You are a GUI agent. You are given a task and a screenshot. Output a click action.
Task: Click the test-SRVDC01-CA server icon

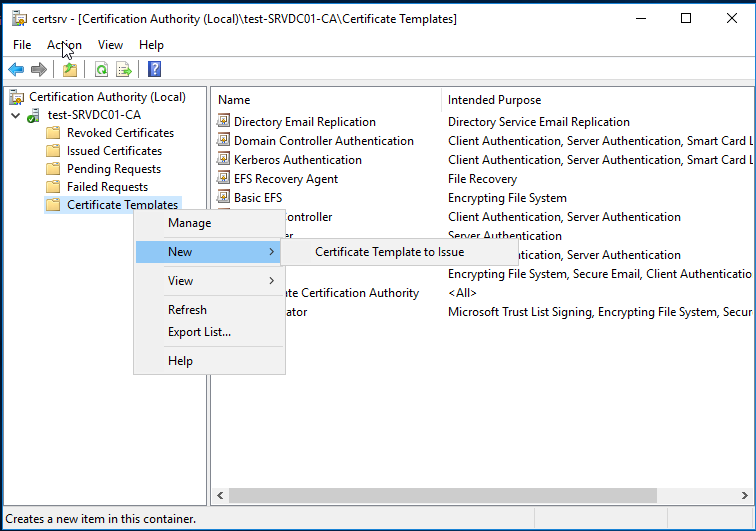click(x=33, y=115)
